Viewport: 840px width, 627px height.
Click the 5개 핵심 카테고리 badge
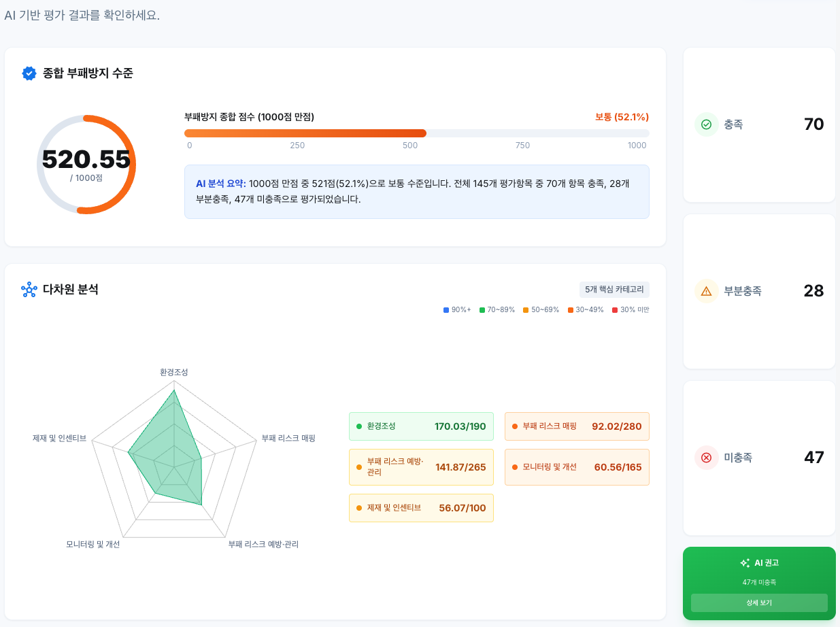click(x=614, y=290)
